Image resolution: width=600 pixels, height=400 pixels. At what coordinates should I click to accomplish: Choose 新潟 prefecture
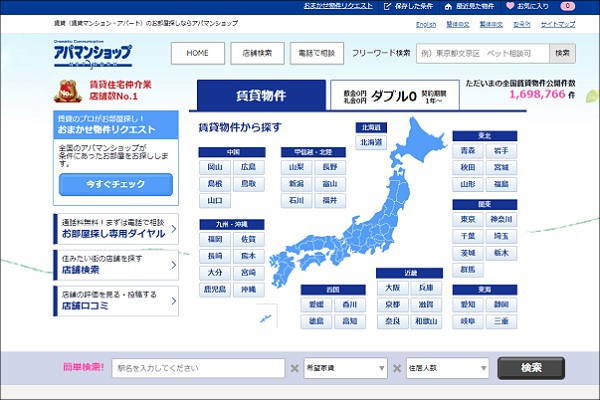click(297, 184)
